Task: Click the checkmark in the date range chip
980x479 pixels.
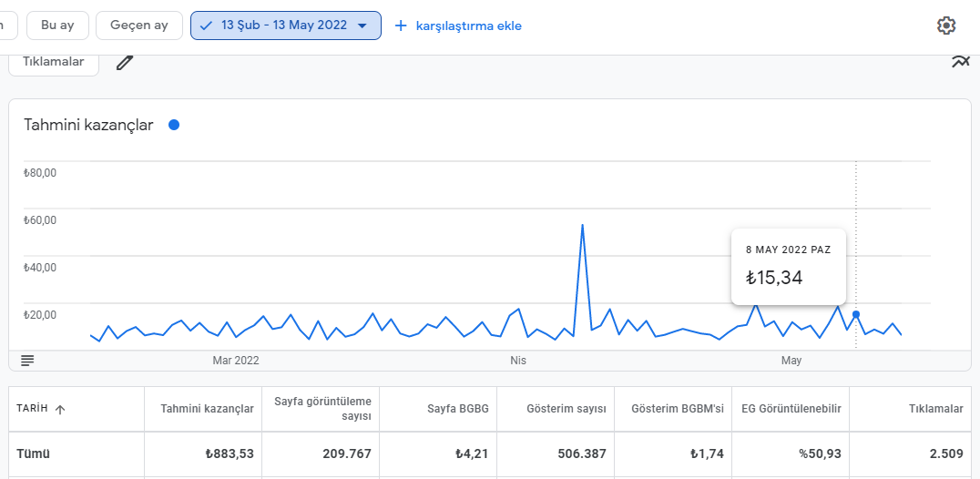Action: point(206,25)
